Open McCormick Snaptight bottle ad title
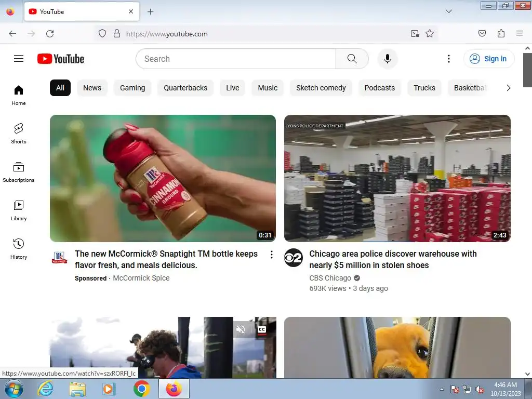This screenshot has width=532, height=399. click(166, 259)
